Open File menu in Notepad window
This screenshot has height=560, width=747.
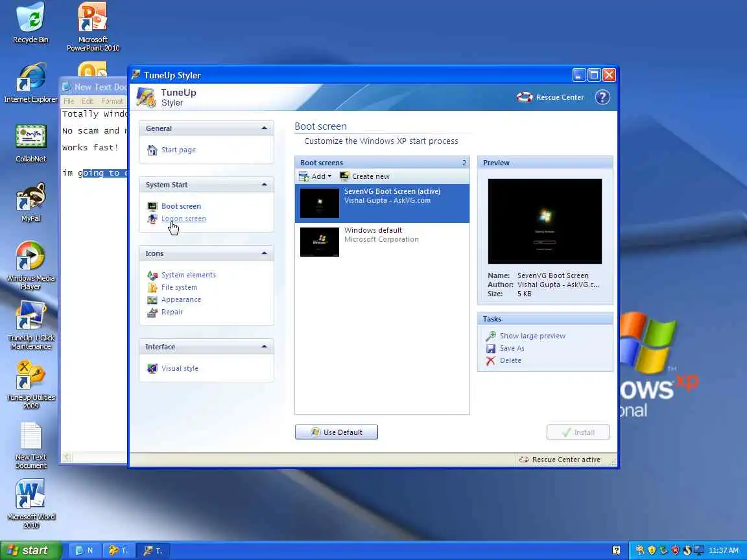click(x=69, y=101)
